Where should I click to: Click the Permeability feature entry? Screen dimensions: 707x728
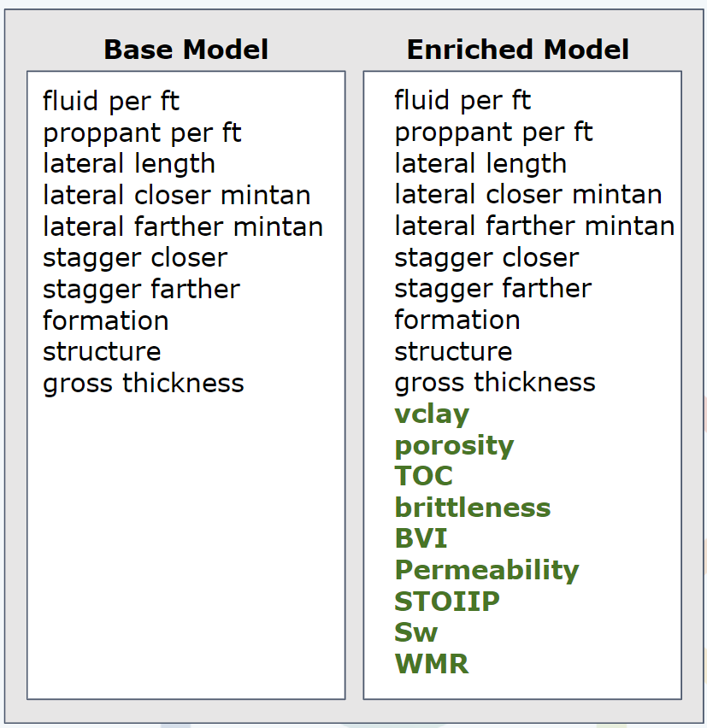click(x=486, y=570)
